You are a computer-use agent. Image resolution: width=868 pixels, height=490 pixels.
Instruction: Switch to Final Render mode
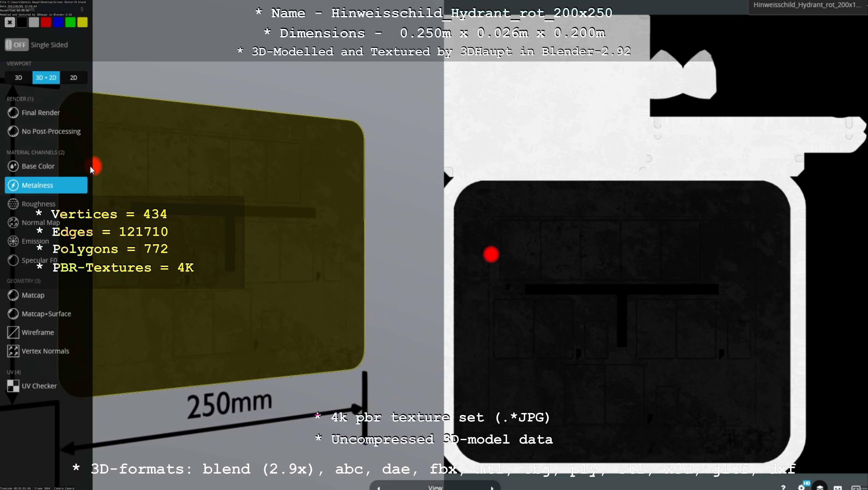click(x=40, y=113)
